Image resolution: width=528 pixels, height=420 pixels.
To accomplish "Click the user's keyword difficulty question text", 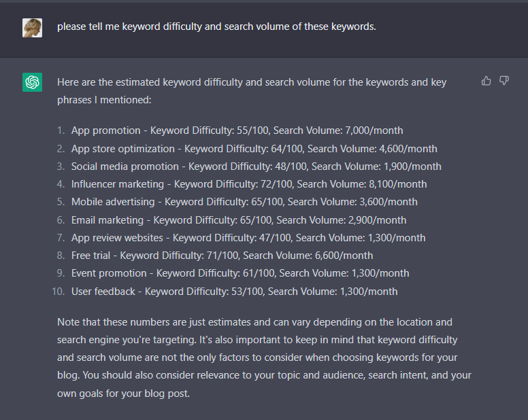I will tap(216, 27).
